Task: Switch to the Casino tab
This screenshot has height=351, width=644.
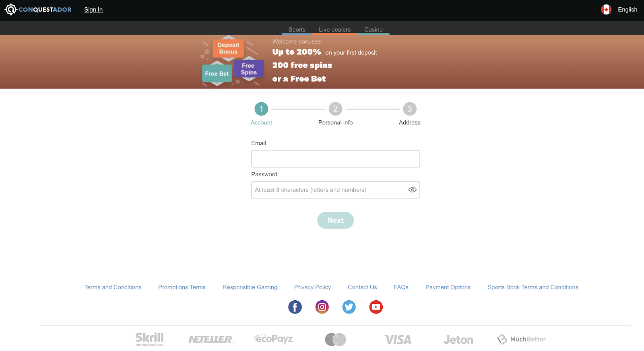Action: [x=374, y=30]
